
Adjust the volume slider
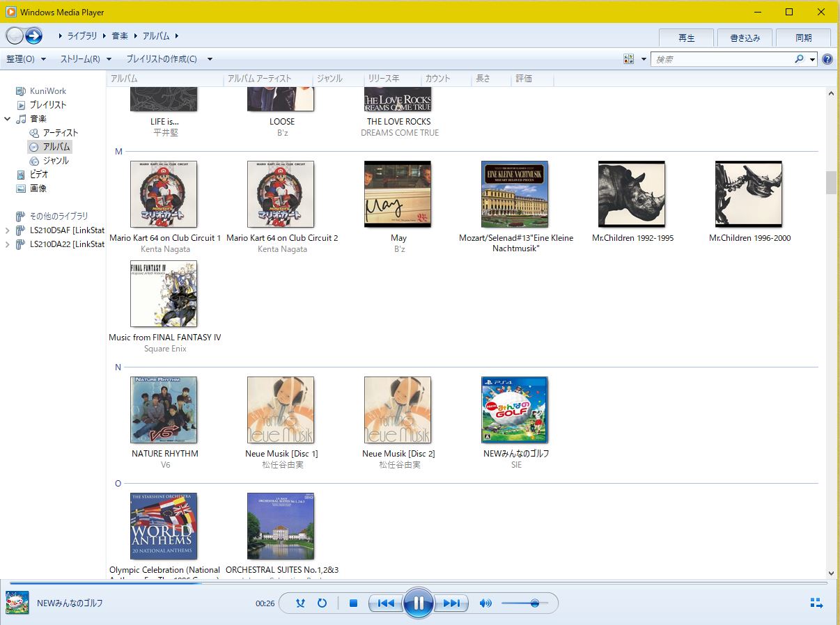pos(534,603)
